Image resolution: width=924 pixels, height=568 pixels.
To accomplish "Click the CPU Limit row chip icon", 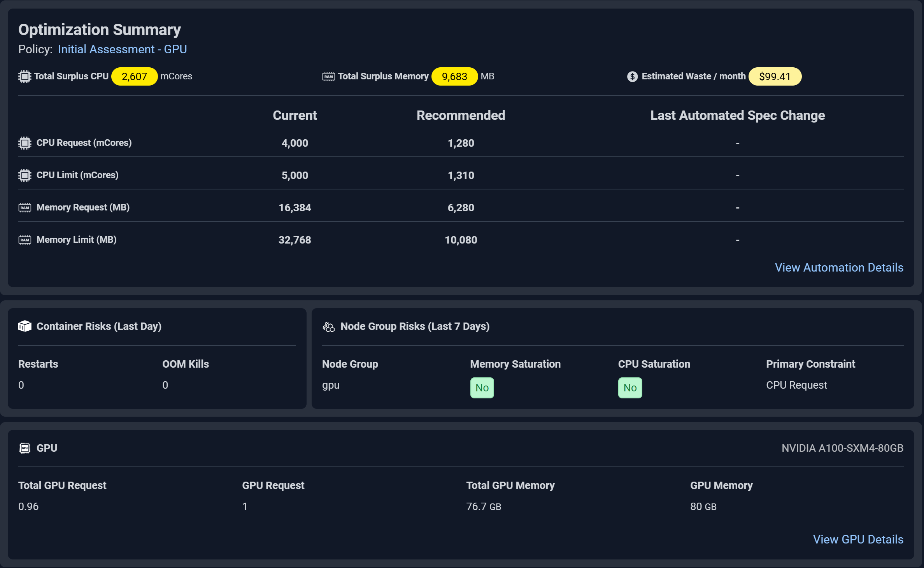I will pyautogui.click(x=25, y=175).
